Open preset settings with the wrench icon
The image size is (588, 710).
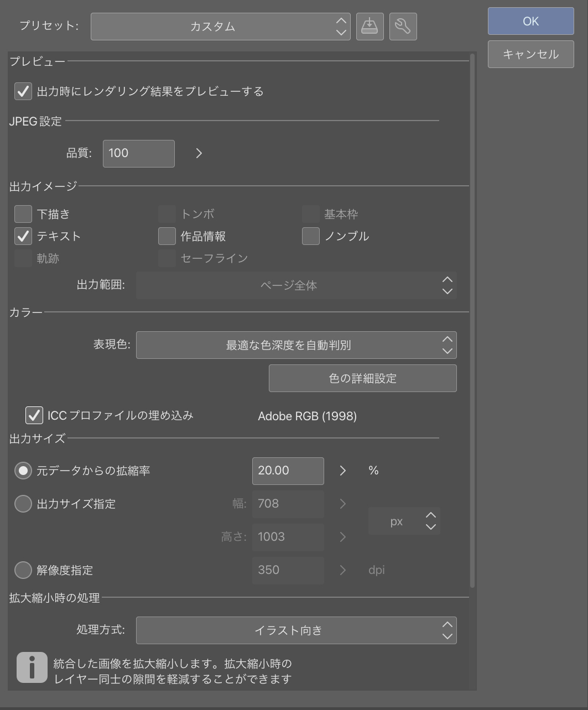pyautogui.click(x=403, y=26)
